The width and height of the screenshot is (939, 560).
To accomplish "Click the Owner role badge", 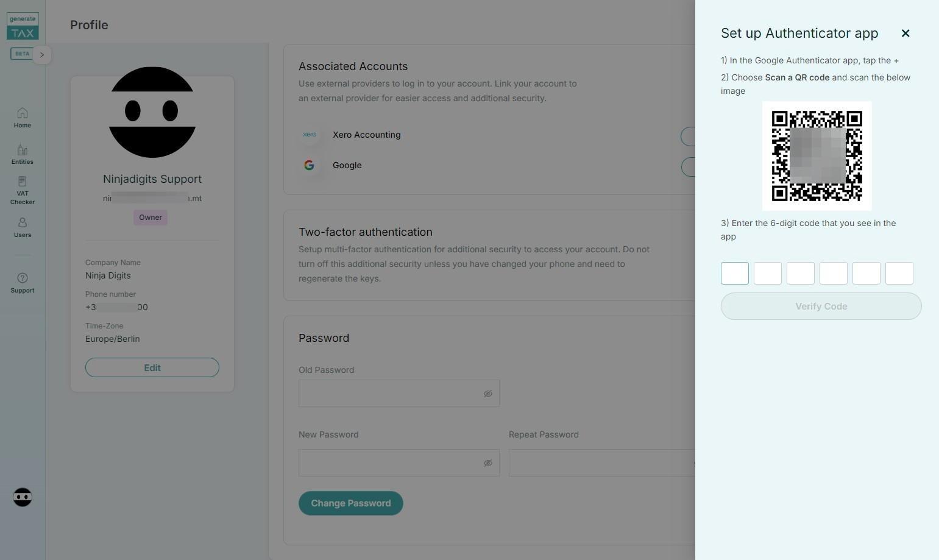I will click(x=151, y=218).
